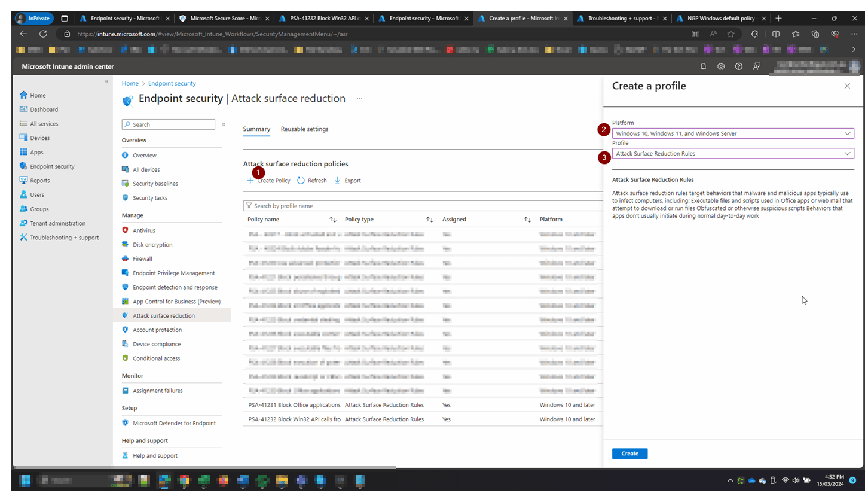Viewport: 868px width, 493px height.
Task: Refresh the policy list
Action: pos(312,181)
